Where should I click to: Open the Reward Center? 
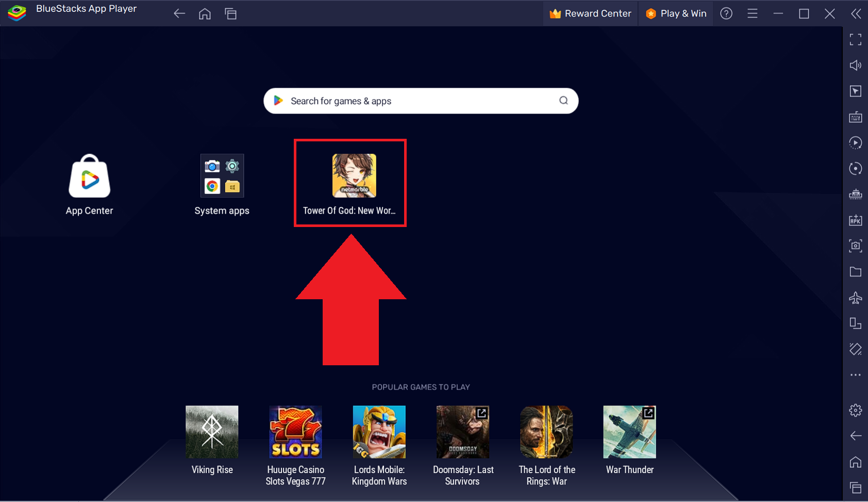tap(591, 14)
